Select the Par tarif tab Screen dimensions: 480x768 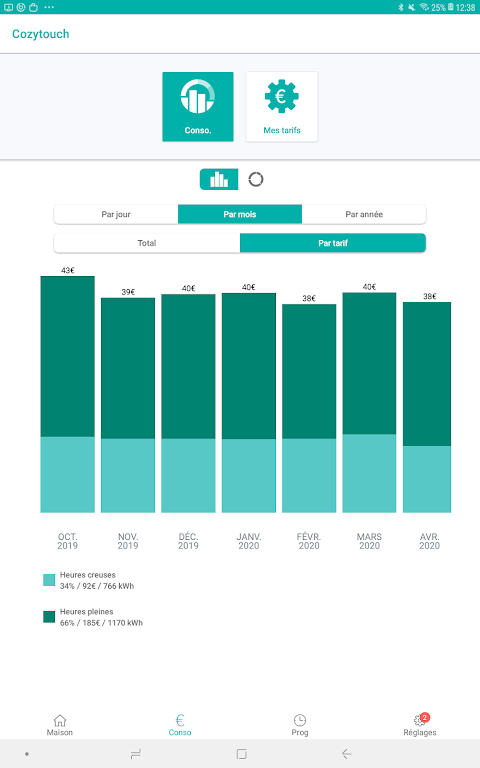point(333,243)
